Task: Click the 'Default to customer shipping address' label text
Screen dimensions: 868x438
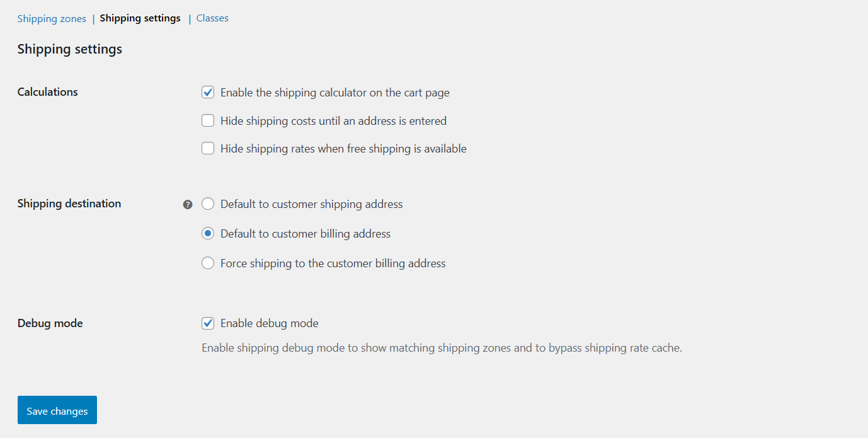Action: click(311, 204)
